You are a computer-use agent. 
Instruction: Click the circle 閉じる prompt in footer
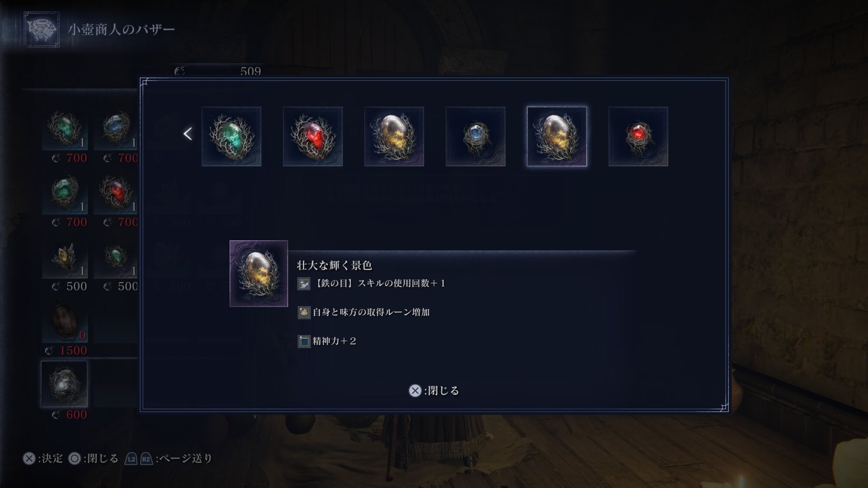(93, 459)
